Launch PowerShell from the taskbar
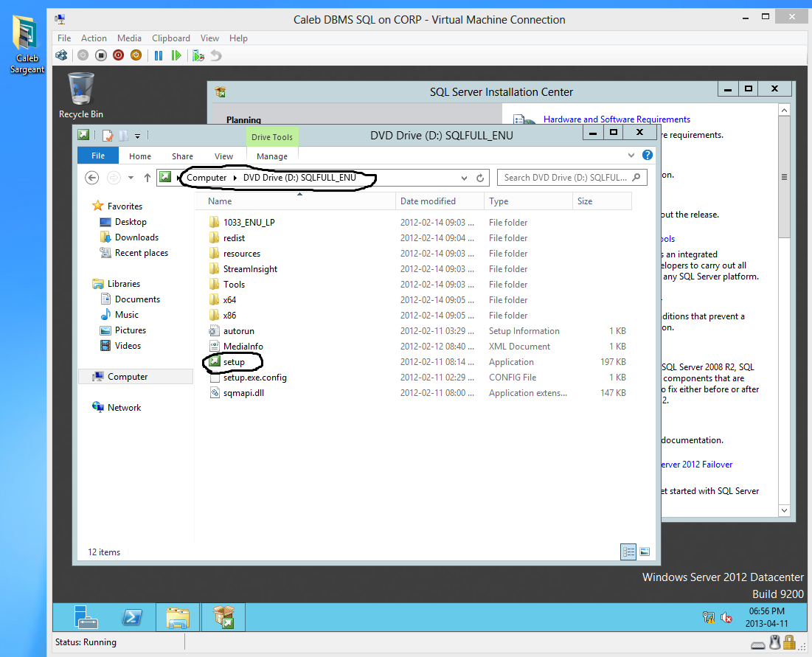This screenshot has height=657, width=812. pos(132,617)
